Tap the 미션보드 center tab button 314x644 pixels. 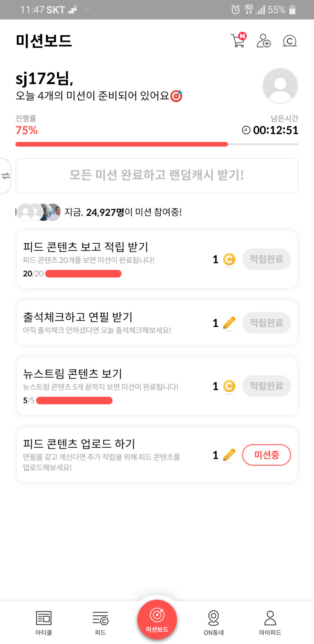coord(157,620)
